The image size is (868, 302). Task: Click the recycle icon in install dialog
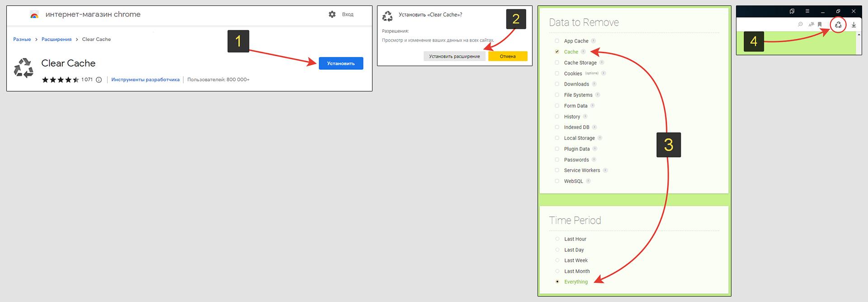point(387,17)
